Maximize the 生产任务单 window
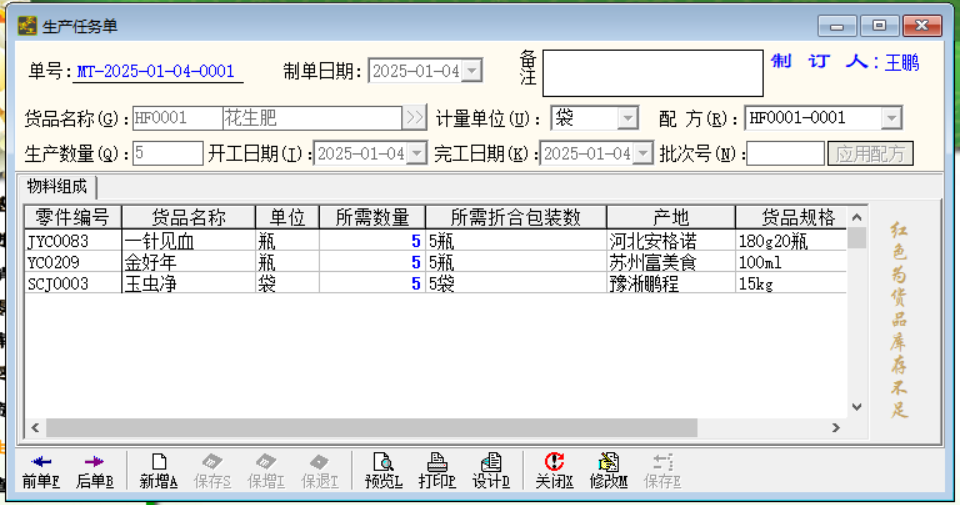The height and width of the screenshot is (505, 960). click(x=879, y=26)
